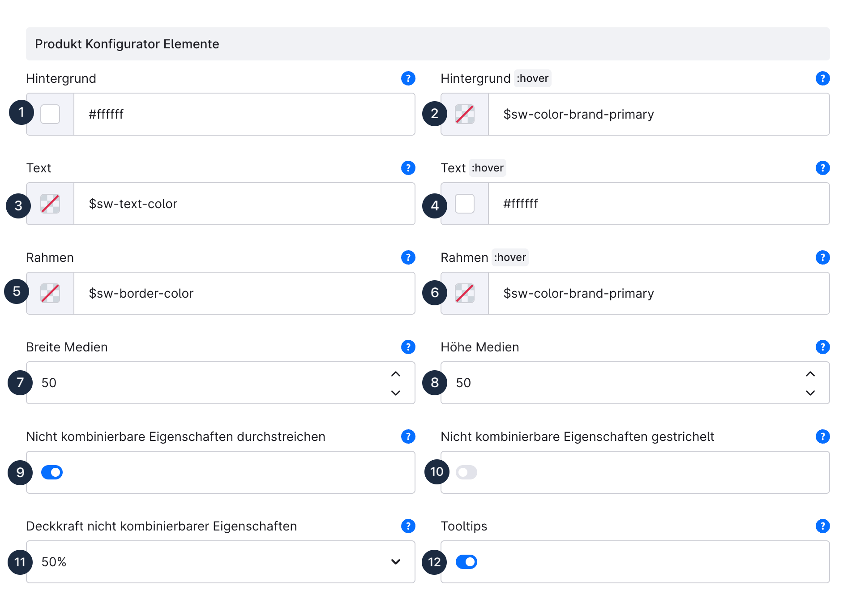Screen dimensions: 856x616
Task: Open help for Höhe Medien field
Action: tap(822, 347)
